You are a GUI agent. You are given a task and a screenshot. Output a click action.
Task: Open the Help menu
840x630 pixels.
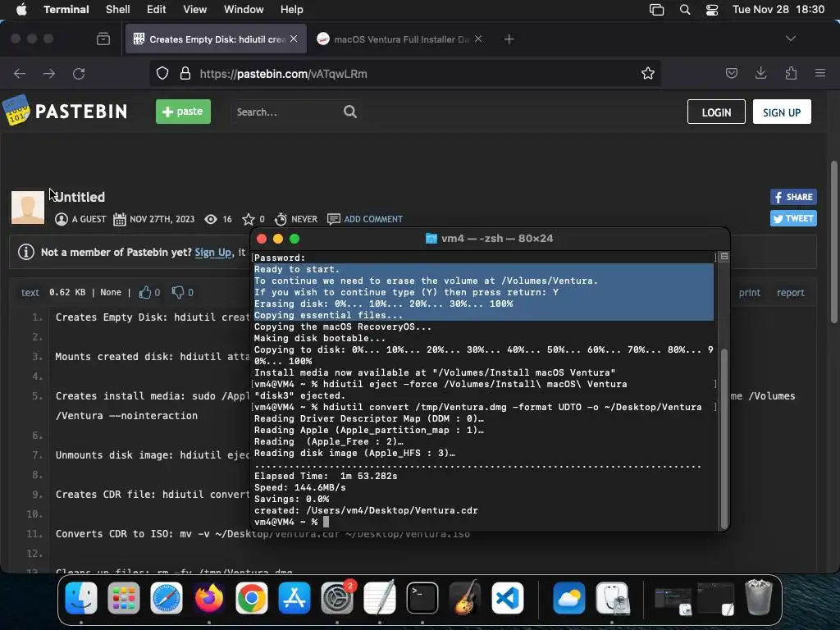[292, 10]
